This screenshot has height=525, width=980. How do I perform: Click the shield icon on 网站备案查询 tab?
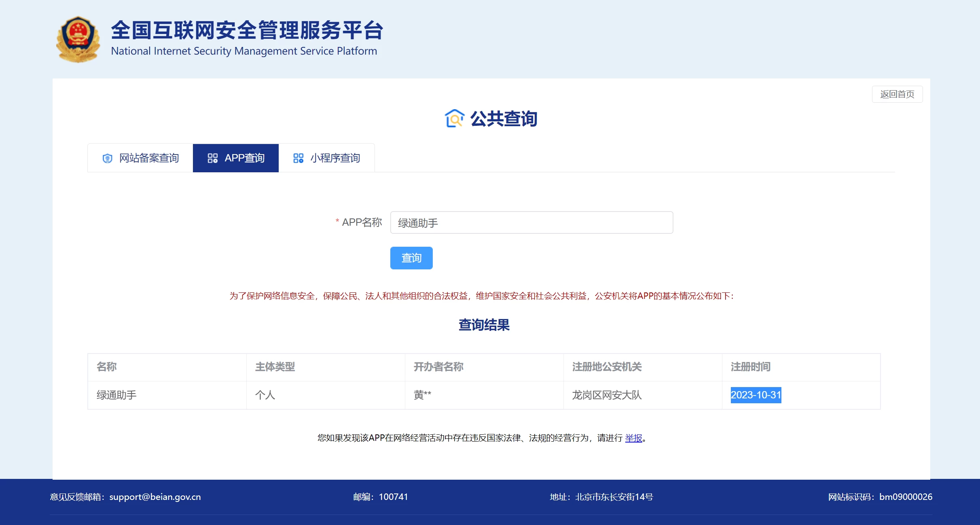coord(107,158)
